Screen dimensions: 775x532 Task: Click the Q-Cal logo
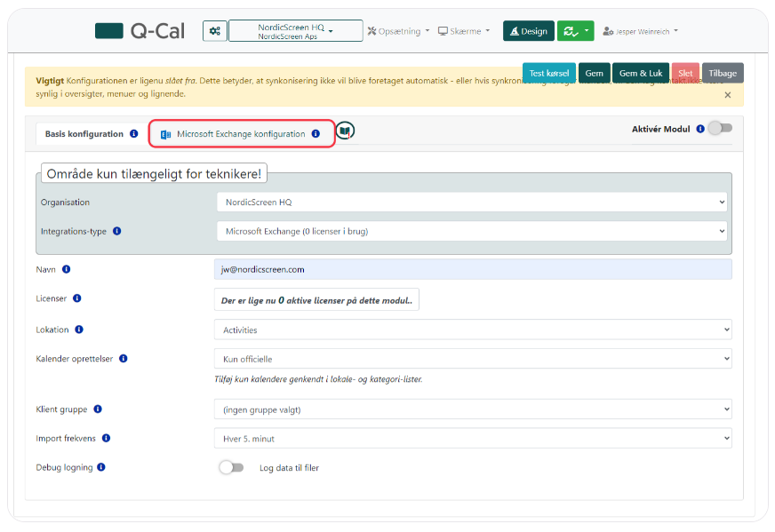click(x=140, y=31)
